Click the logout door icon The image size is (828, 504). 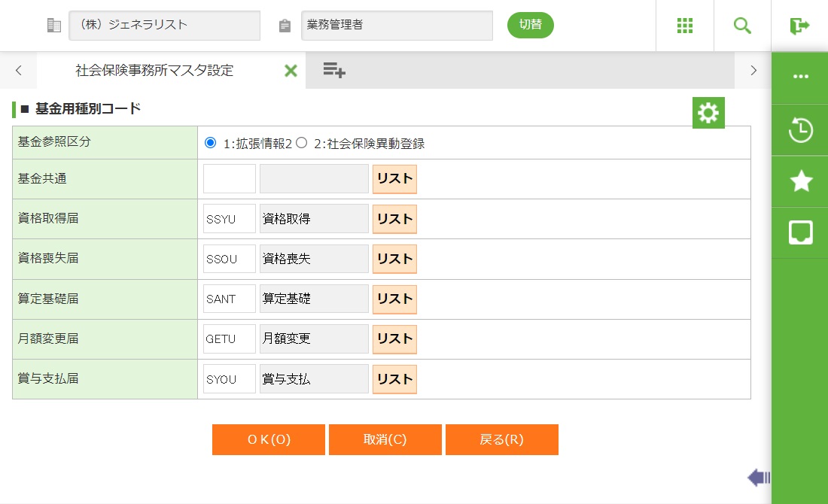point(799,26)
